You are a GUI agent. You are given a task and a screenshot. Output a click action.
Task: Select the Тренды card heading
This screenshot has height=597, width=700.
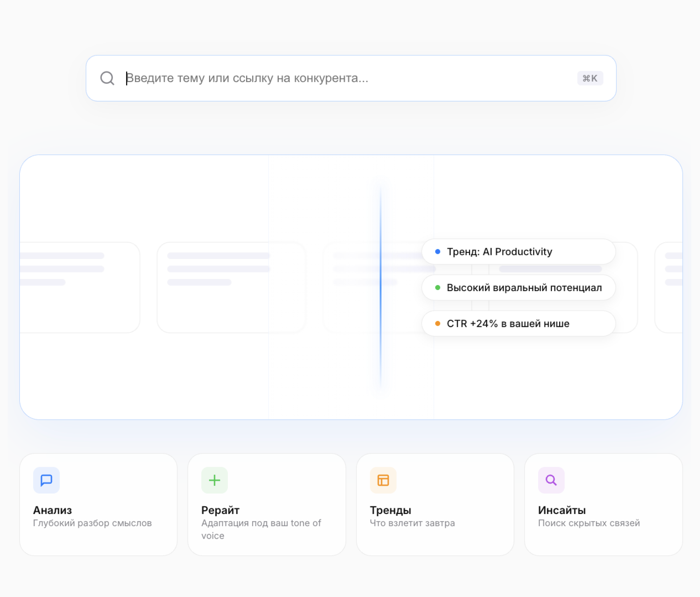coord(390,510)
